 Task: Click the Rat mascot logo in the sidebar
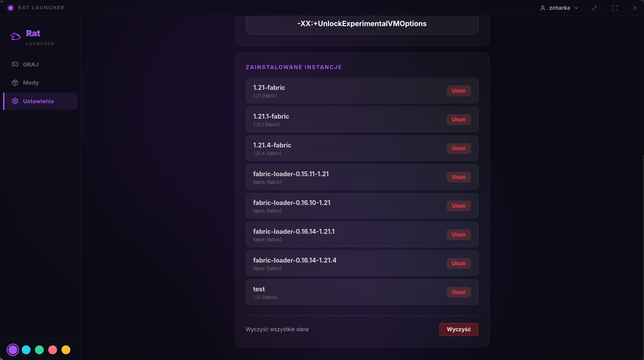[15, 36]
